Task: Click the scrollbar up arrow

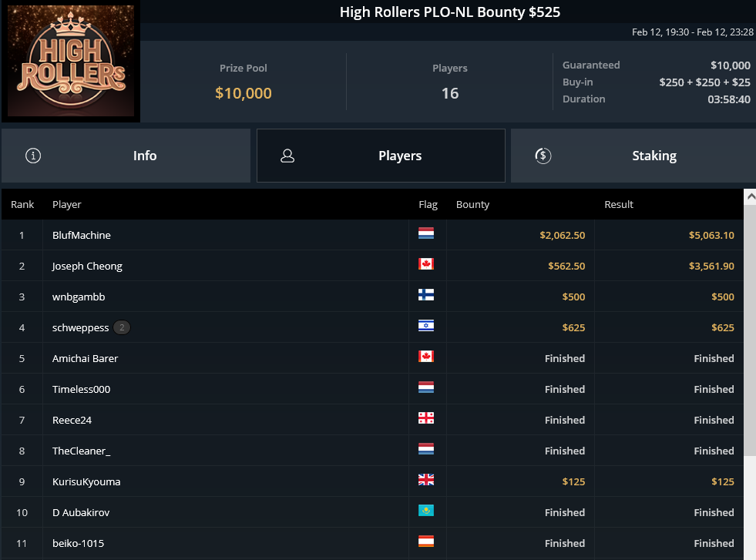Action: click(x=750, y=196)
